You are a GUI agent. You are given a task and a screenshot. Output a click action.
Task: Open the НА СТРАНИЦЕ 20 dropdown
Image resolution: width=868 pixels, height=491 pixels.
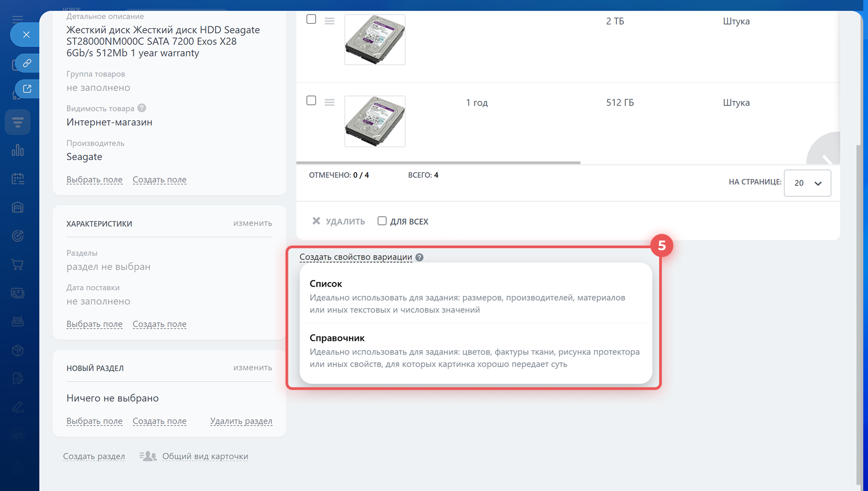[807, 183]
